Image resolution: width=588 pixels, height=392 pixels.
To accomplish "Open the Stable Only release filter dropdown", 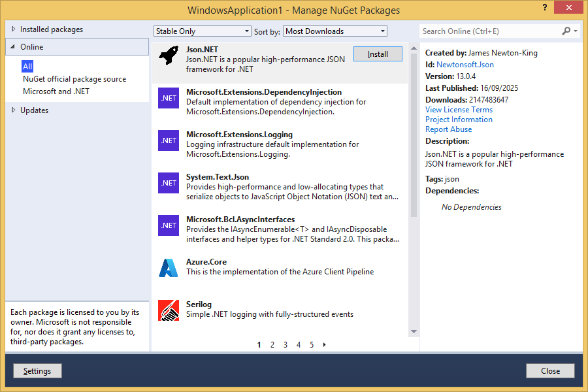I will point(202,31).
